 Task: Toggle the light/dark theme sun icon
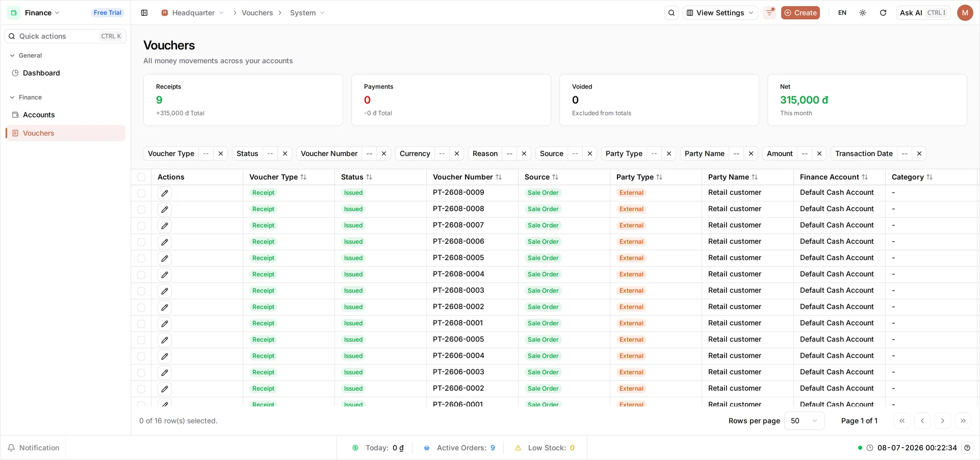point(863,13)
